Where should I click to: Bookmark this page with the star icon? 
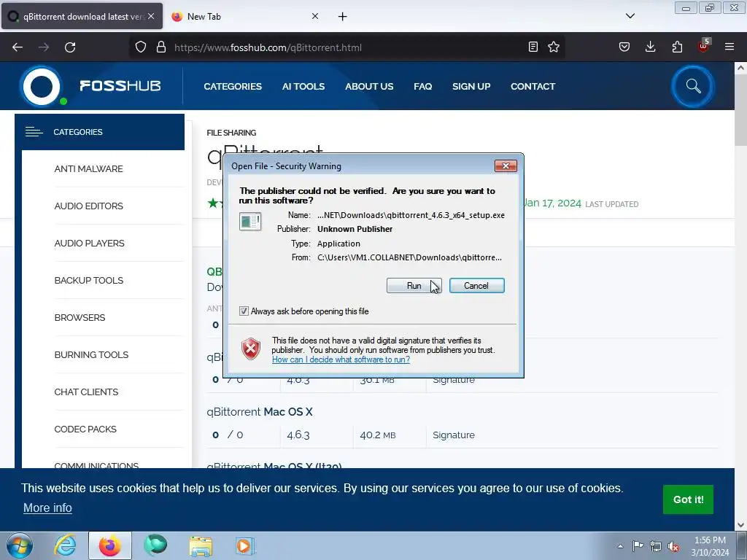pos(554,47)
